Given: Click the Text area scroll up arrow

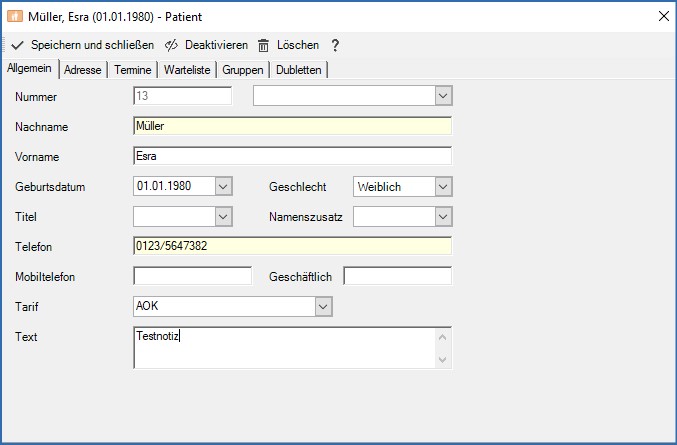Looking at the screenshot, I should [x=443, y=337].
